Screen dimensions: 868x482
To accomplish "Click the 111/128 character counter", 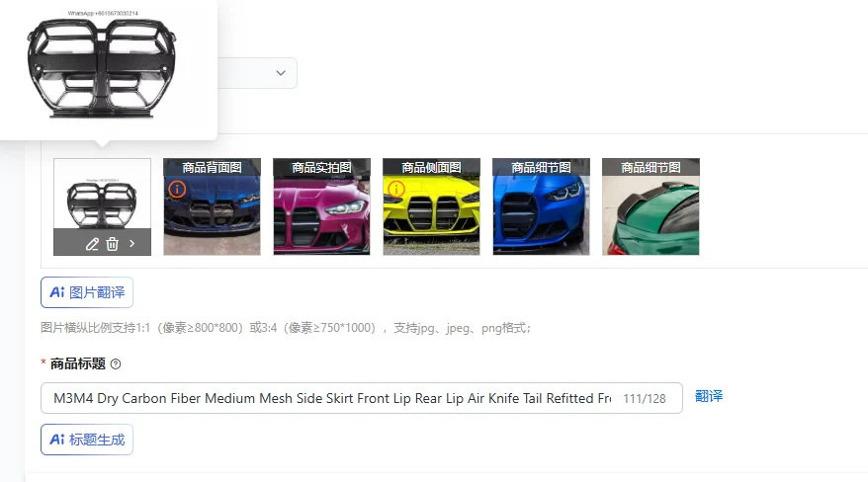I will (645, 398).
